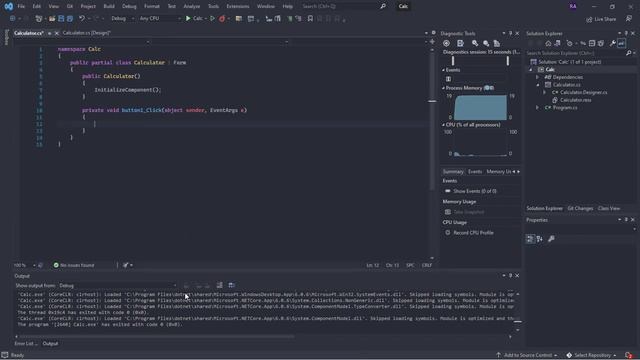This screenshot has height=360, width=640.
Task: Switch to Git Changes tab
Action: tap(580, 209)
